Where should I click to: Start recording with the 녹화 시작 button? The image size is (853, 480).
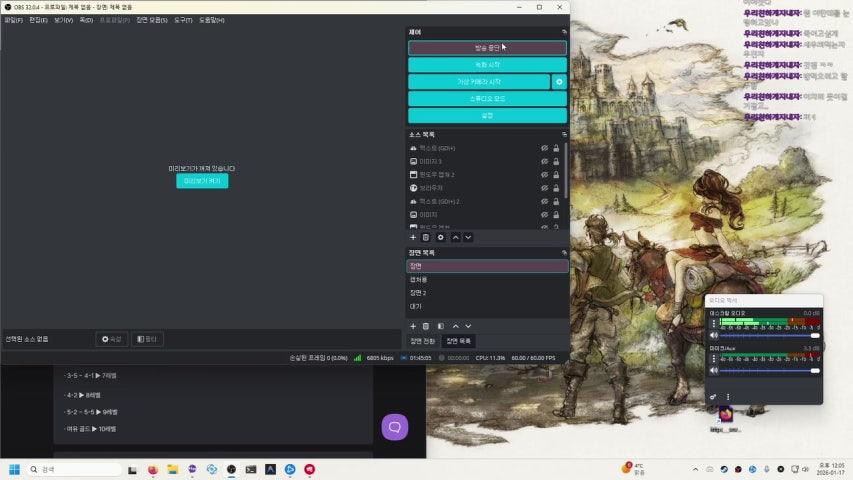[487, 65]
